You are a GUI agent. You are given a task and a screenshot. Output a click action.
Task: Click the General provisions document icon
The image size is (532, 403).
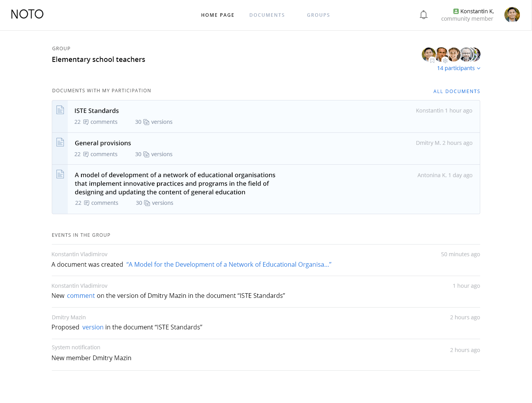(x=60, y=142)
